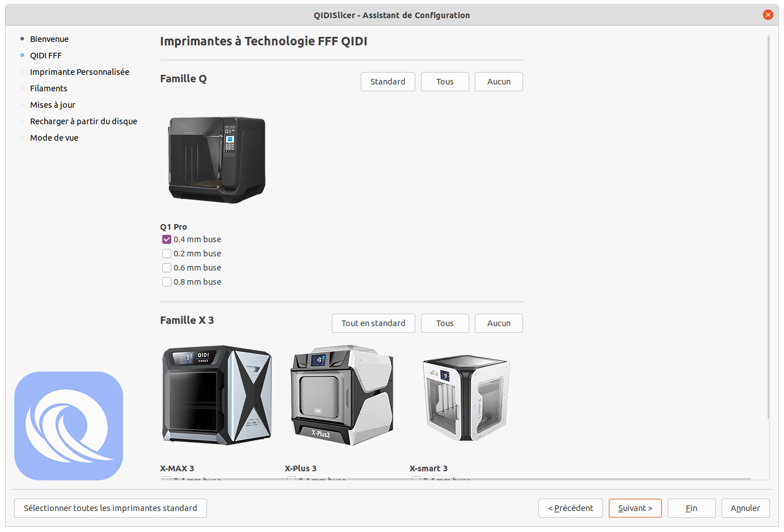Click Sélectionner toutes les imprimantes standard
The width and height of the screenshot is (784, 532).
[x=111, y=508]
